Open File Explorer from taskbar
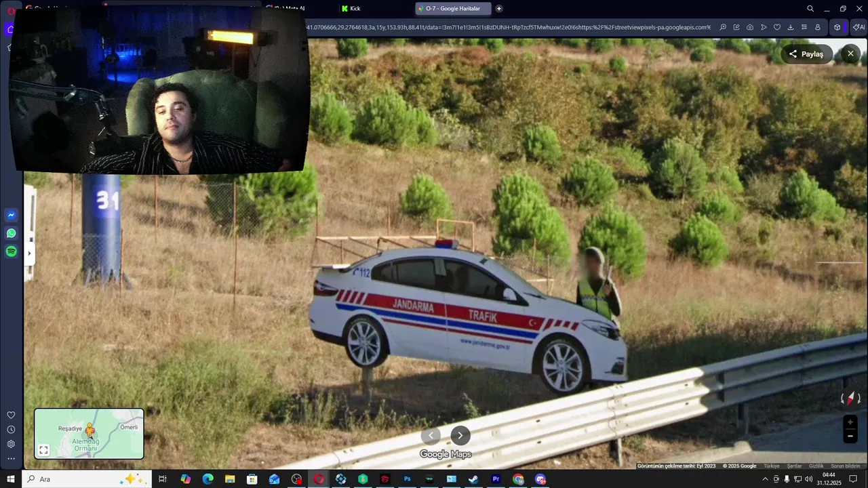868x488 pixels. pos(230,479)
